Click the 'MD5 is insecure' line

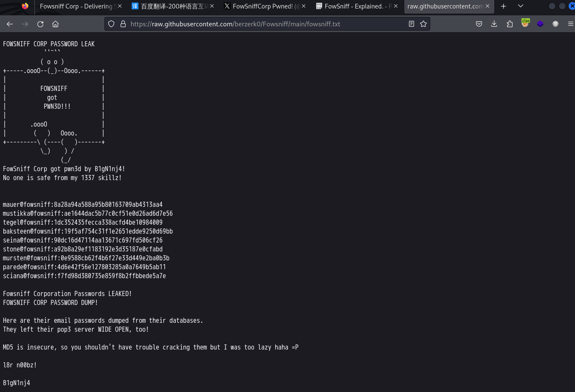[151, 347]
